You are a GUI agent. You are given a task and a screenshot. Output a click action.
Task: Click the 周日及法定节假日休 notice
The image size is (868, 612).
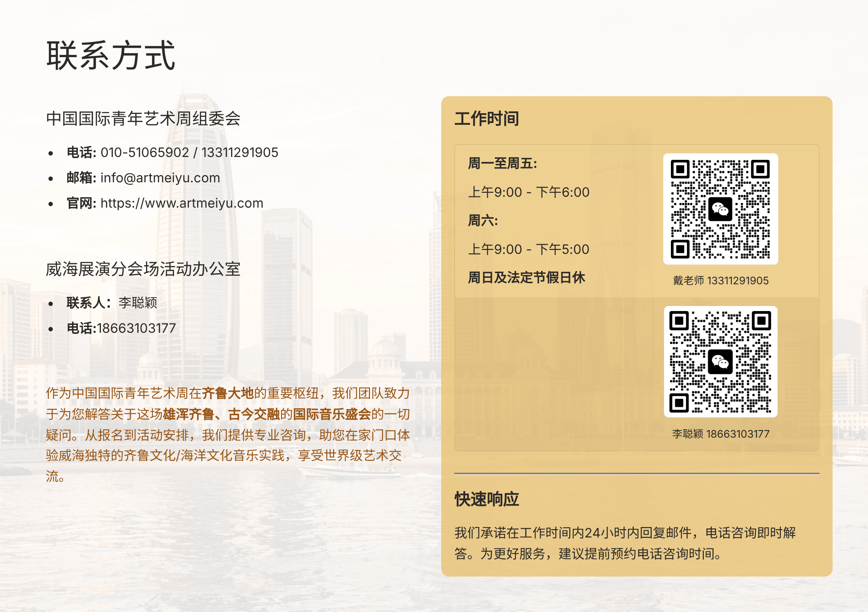[x=526, y=277]
